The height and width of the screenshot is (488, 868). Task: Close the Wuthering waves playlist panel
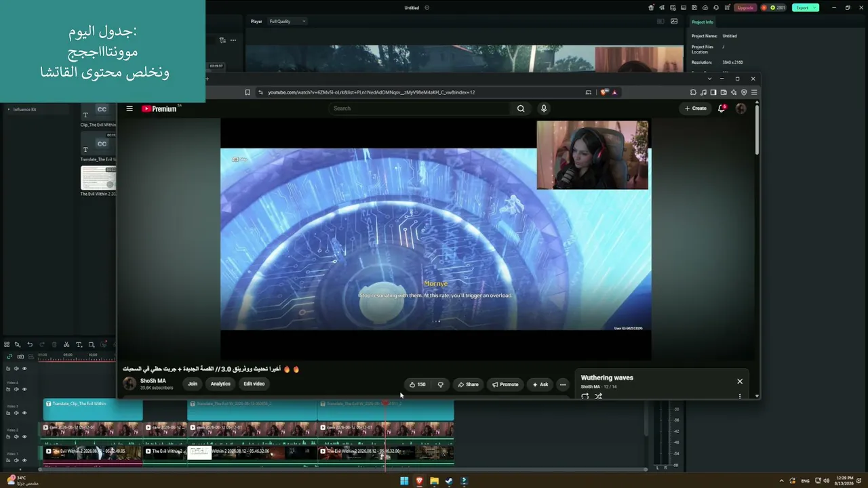[x=740, y=381]
